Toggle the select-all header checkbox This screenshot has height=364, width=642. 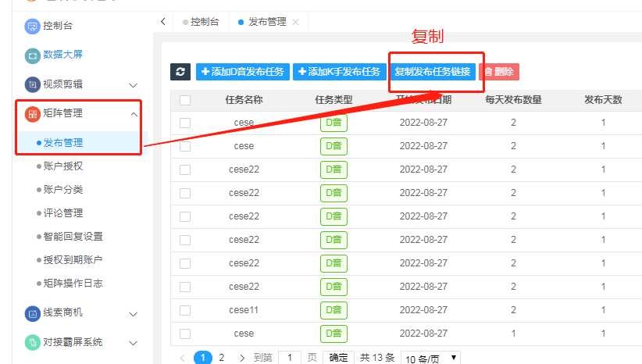tap(185, 100)
